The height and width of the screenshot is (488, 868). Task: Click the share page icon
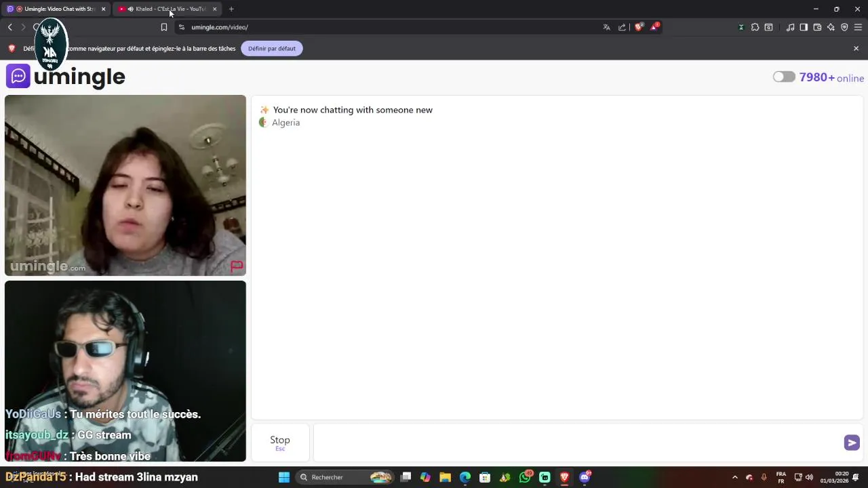click(x=622, y=27)
